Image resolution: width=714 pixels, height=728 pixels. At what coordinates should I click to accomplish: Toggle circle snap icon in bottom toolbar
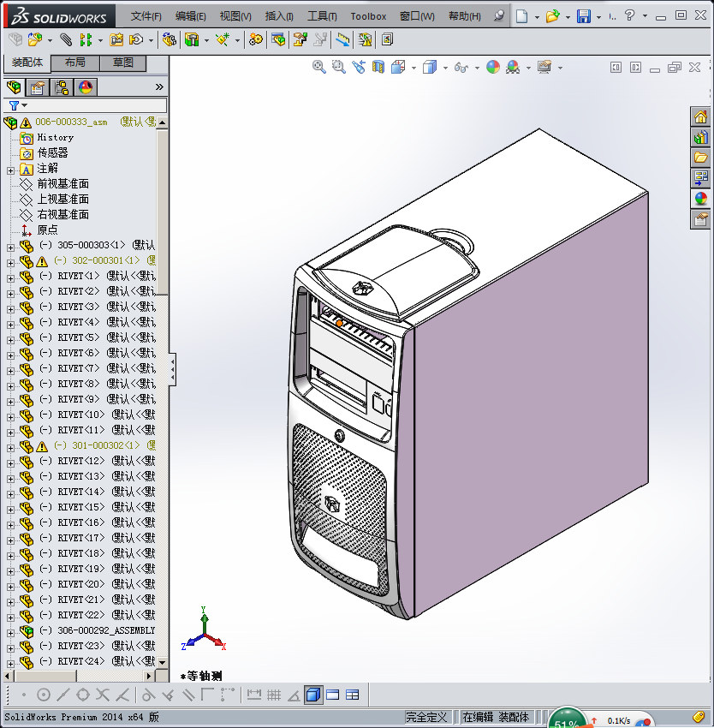(43, 695)
